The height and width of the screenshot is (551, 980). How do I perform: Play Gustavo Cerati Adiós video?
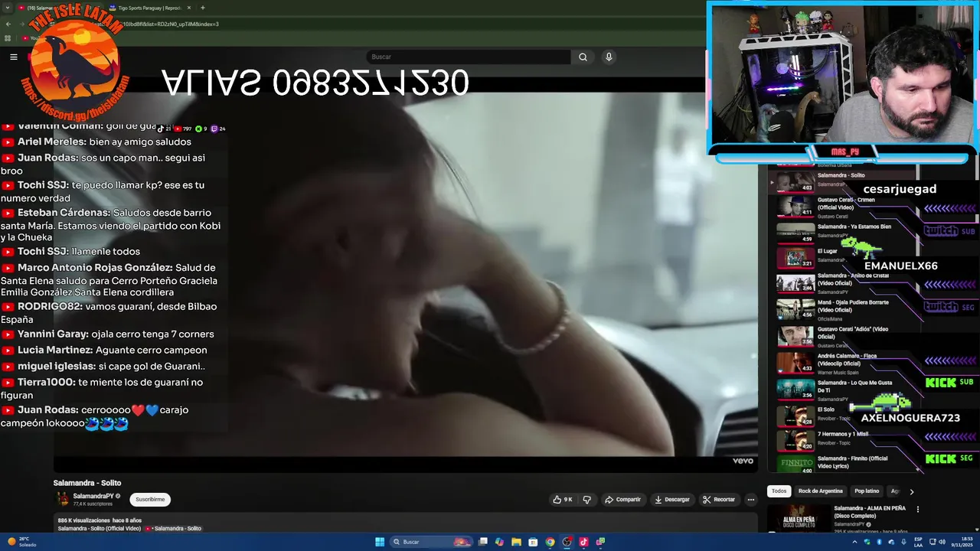click(x=843, y=336)
